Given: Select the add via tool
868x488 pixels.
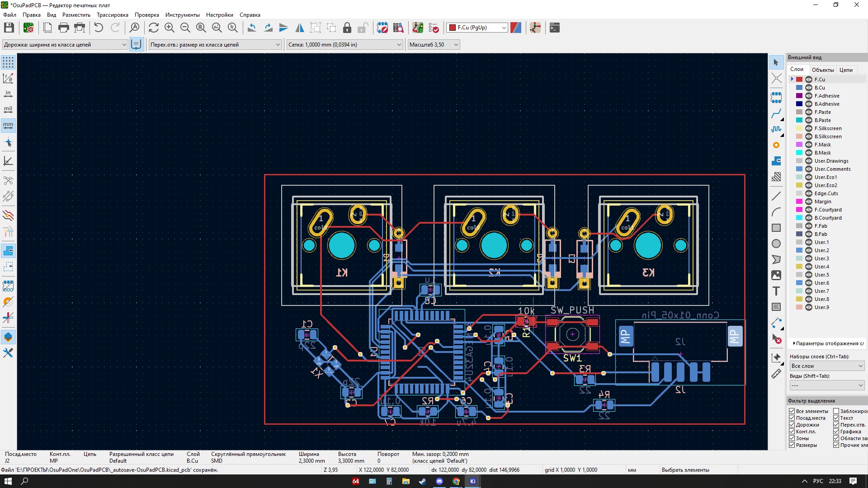Looking at the screenshot, I should [x=776, y=145].
